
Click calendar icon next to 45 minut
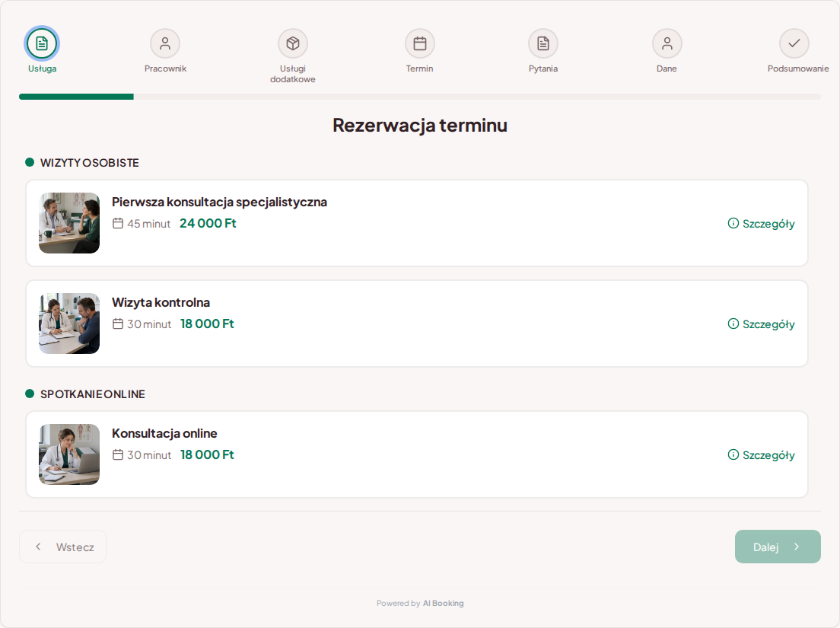point(118,223)
